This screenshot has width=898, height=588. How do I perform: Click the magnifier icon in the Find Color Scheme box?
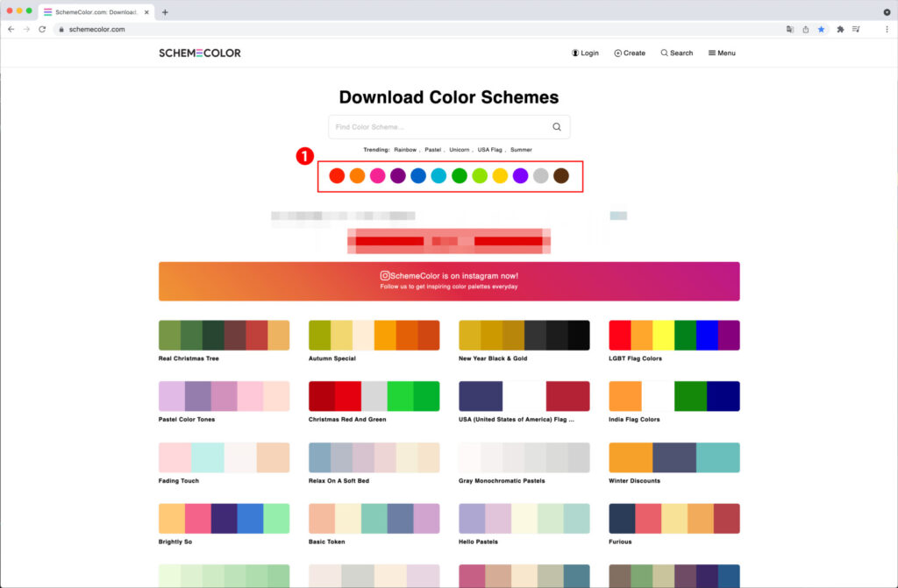pos(557,127)
